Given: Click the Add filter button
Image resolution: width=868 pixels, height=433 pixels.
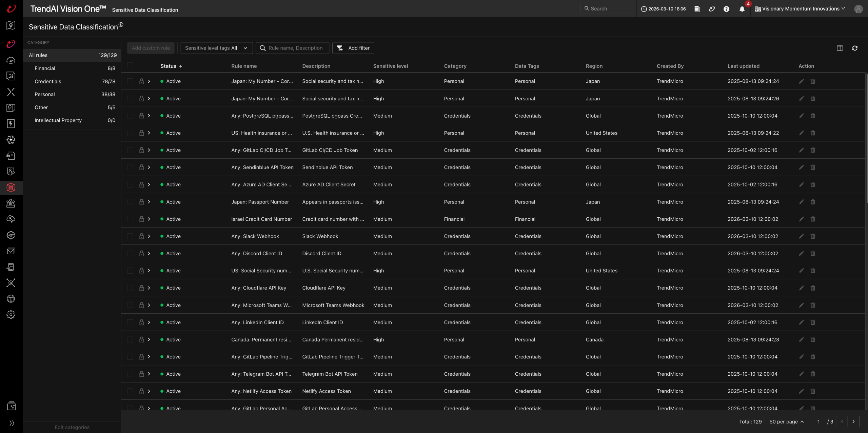Looking at the screenshot, I should [353, 48].
